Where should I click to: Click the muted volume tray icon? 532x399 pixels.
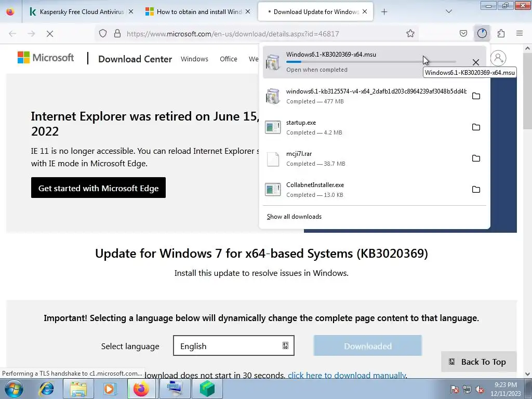point(480,389)
